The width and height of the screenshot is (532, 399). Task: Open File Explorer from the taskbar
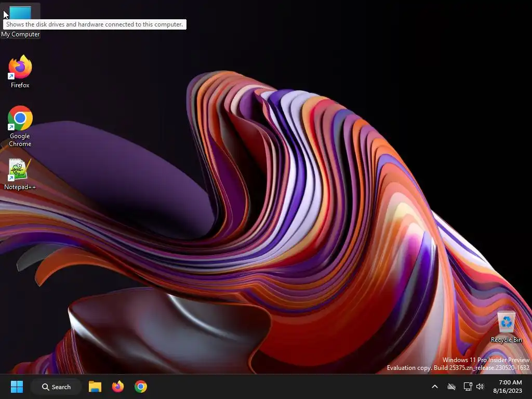[x=95, y=387]
